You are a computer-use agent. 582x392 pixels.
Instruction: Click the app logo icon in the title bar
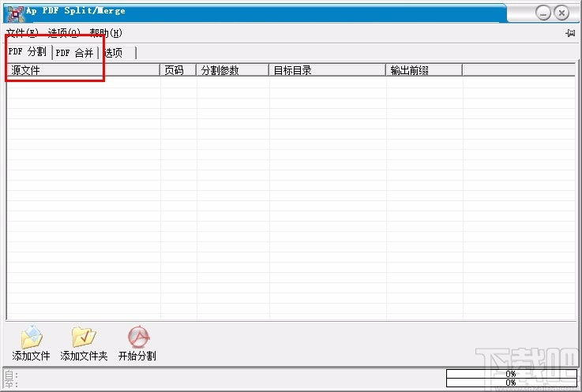[x=15, y=13]
